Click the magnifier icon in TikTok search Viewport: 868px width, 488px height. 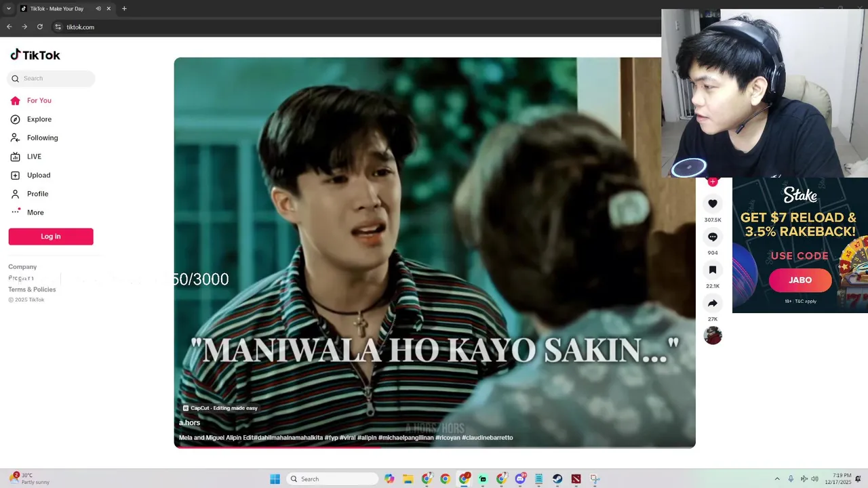(15, 79)
